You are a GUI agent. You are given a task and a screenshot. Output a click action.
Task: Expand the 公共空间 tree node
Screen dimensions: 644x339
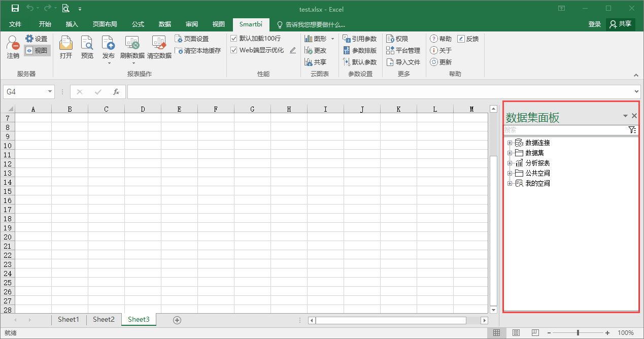[510, 174]
